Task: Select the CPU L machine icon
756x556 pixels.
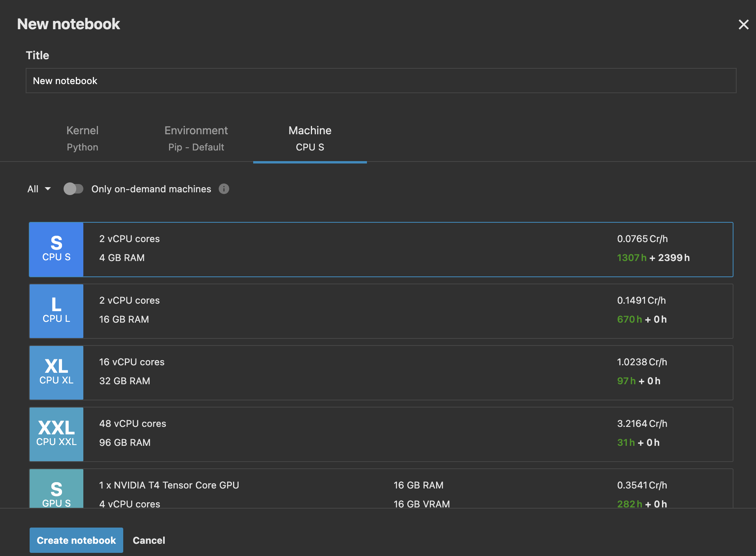Action: coord(56,311)
